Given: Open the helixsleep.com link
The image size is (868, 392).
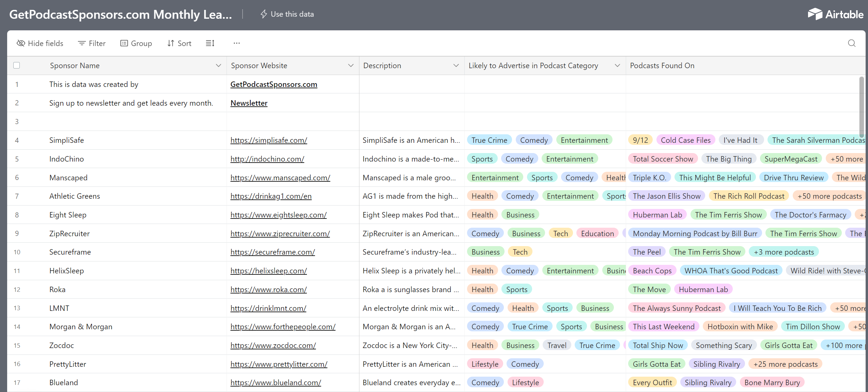Looking at the screenshot, I should [268, 271].
